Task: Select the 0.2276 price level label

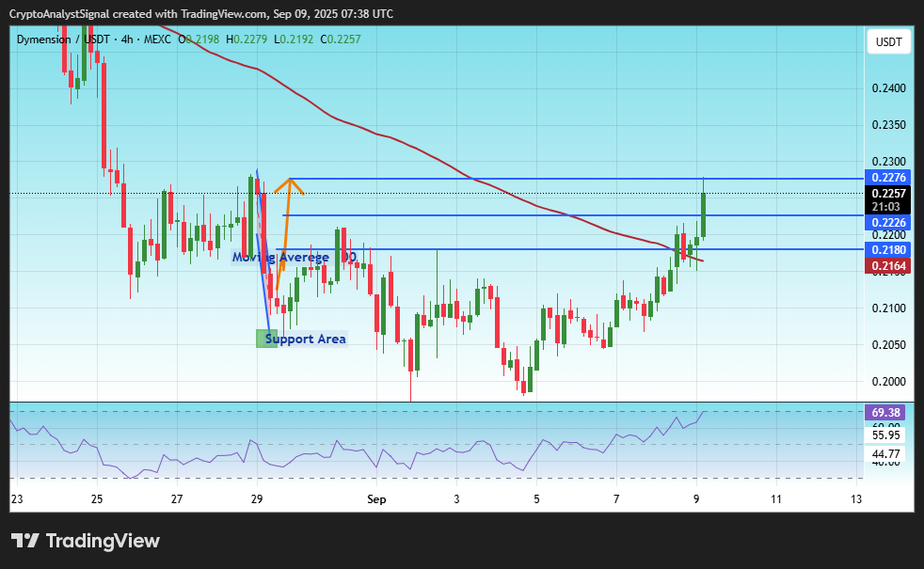Action: coord(887,178)
